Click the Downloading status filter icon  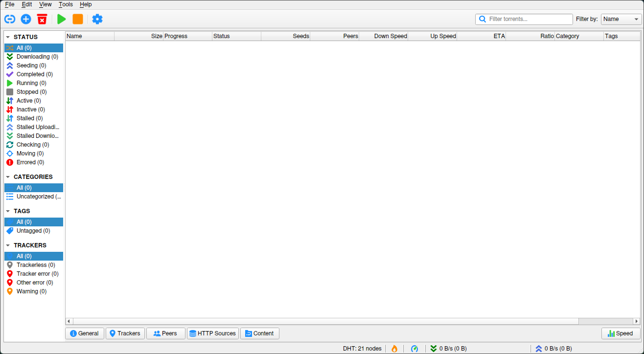10,57
